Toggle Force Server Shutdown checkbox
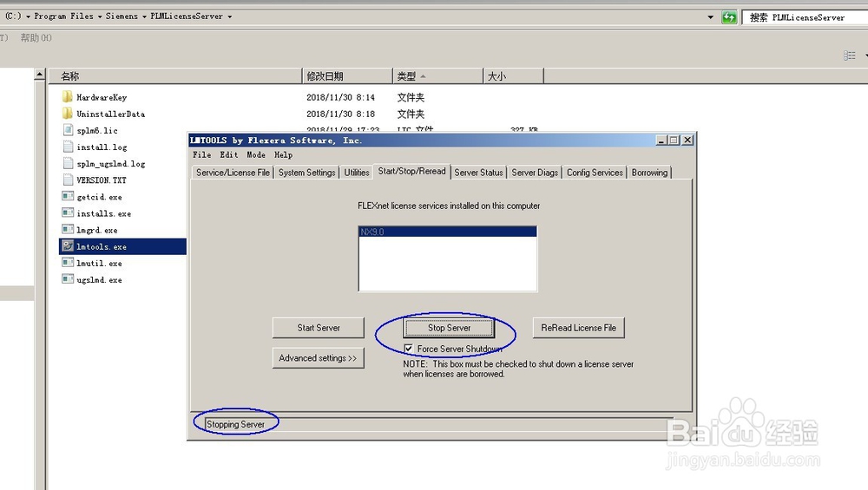 pos(408,349)
